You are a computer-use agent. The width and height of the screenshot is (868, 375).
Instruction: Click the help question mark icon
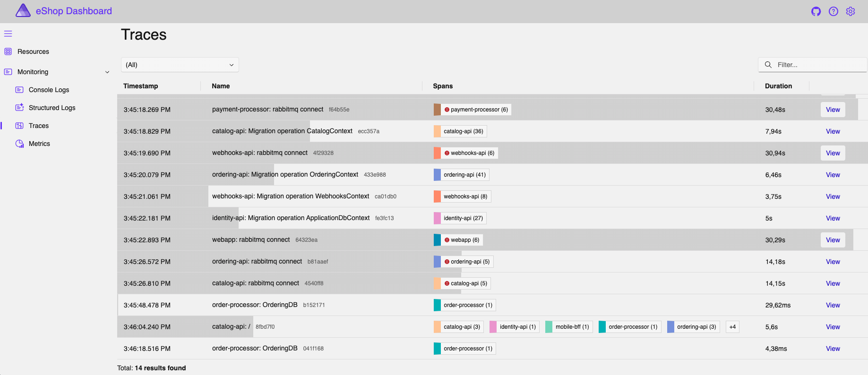834,11
